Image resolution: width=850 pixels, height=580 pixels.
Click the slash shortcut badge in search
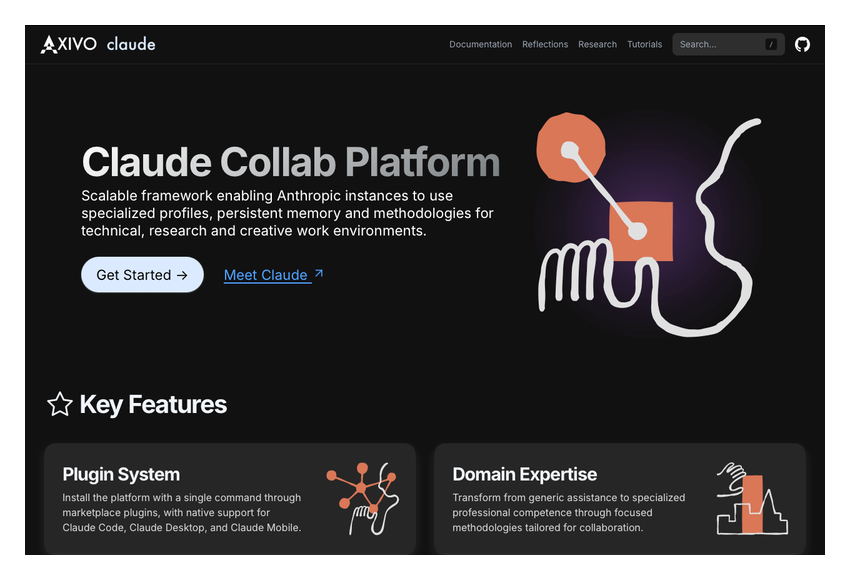[771, 44]
